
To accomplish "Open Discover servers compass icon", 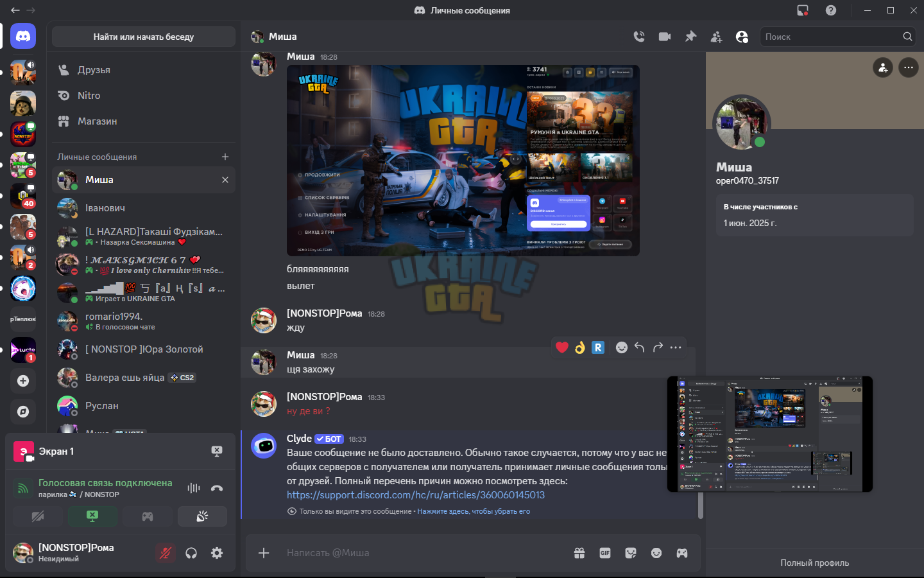I will 23,412.
